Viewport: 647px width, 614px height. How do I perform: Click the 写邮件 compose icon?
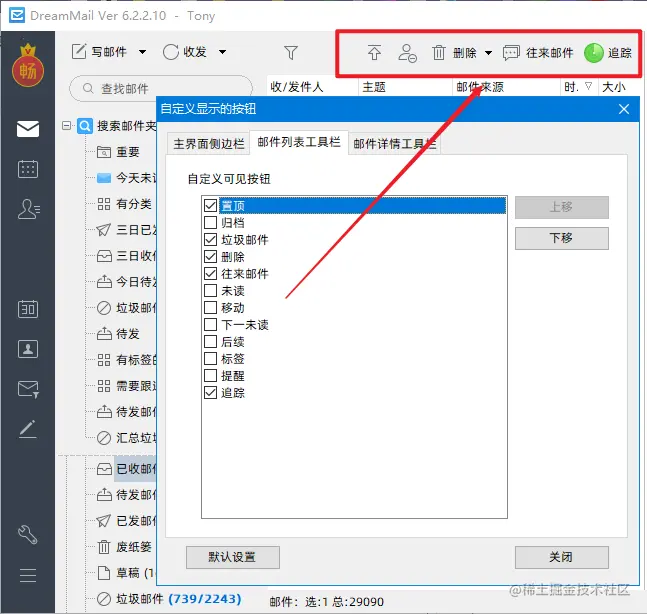point(79,52)
